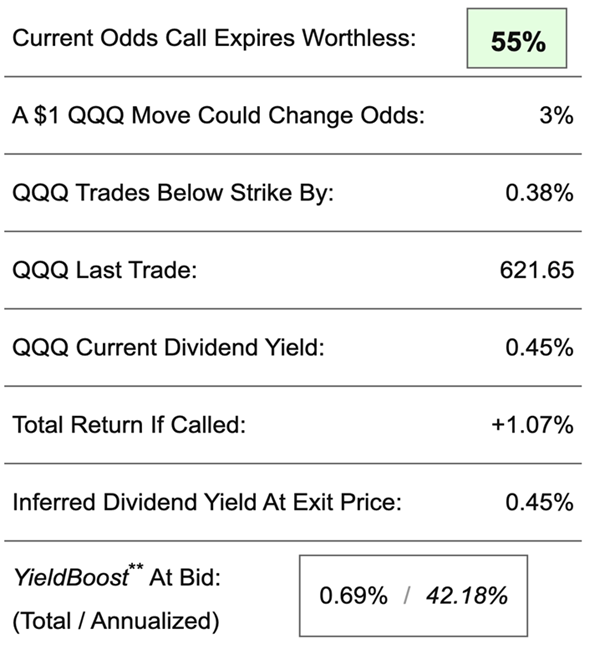Image resolution: width=600 pixels, height=649 pixels.
Task: Select the +1.07% total return value
Action: click(532, 424)
